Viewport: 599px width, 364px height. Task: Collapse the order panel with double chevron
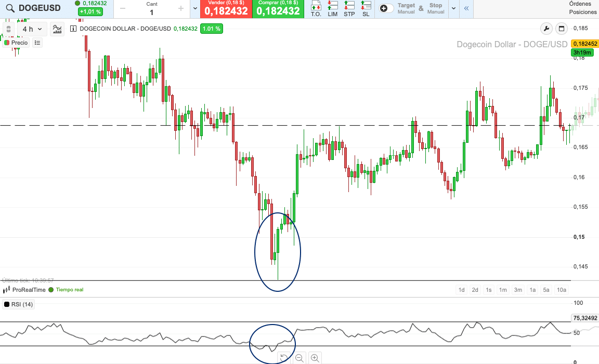click(465, 9)
